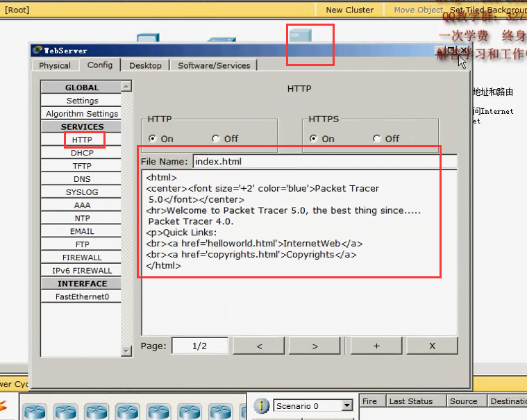Select the NTP service

point(82,219)
